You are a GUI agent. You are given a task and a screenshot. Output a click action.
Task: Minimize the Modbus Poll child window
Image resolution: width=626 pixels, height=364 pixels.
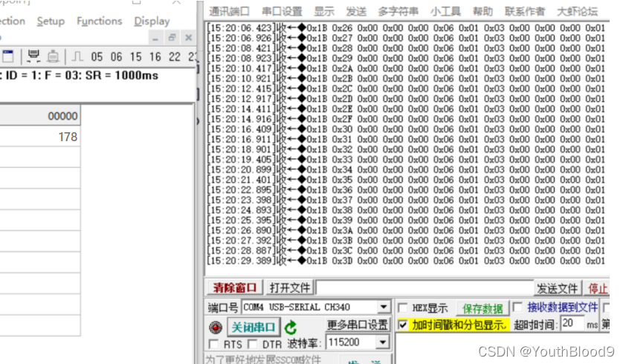tap(155, 39)
